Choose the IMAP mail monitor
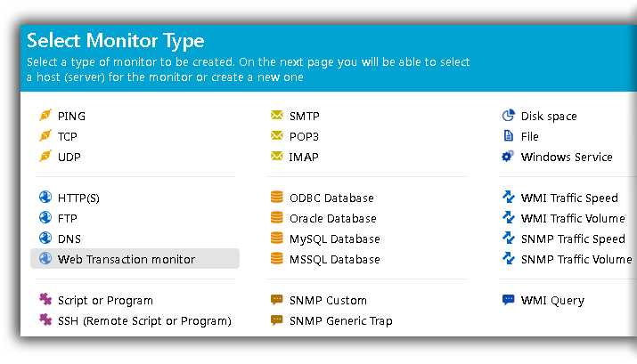The height and width of the screenshot is (364, 637). point(304,157)
